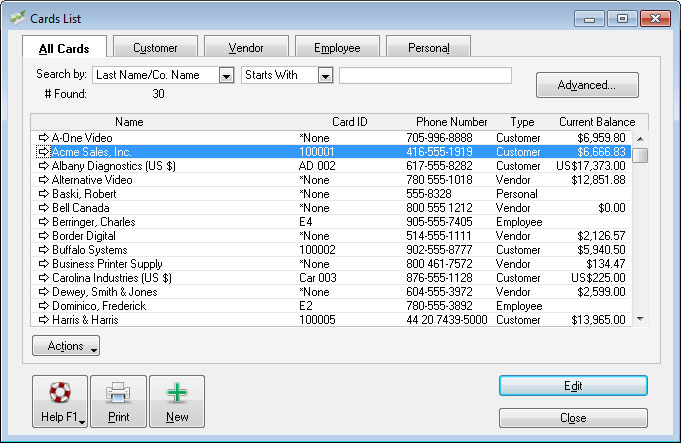Select the Alternative Video name

(x=92, y=180)
